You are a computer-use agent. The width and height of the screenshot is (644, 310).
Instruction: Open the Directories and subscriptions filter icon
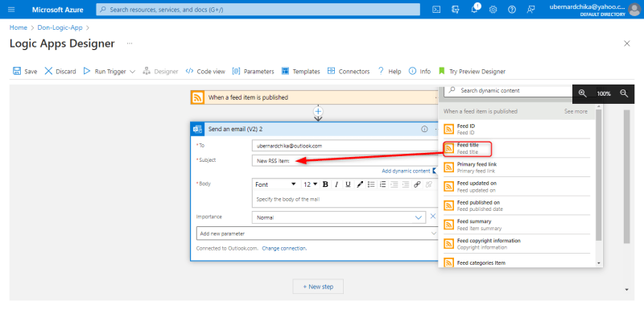pos(455,10)
